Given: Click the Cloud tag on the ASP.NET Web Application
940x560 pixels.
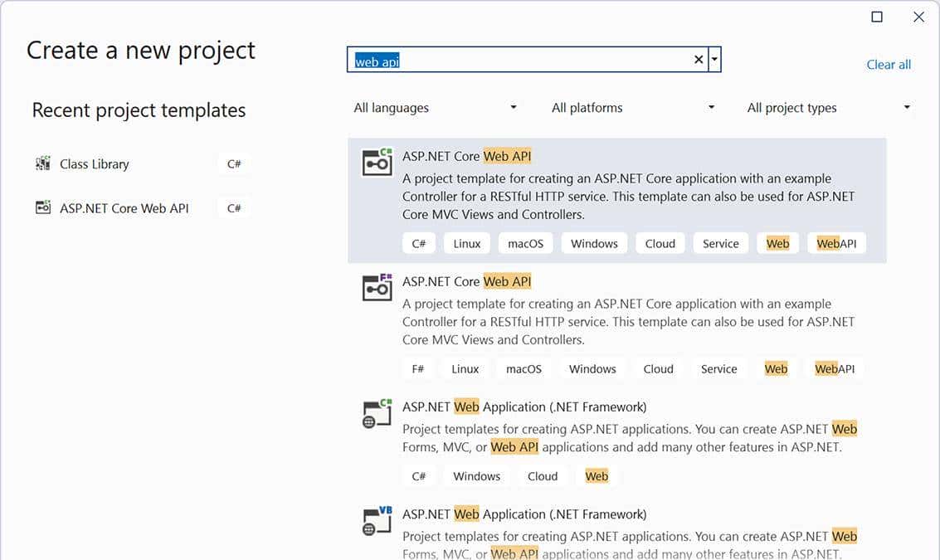Looking at the screenshot, I should (543, 475).
